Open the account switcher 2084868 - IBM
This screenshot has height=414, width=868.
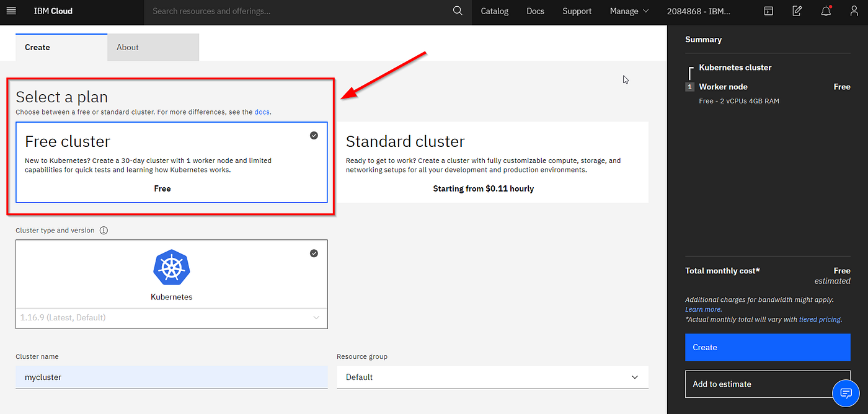[x=699, y=11]
